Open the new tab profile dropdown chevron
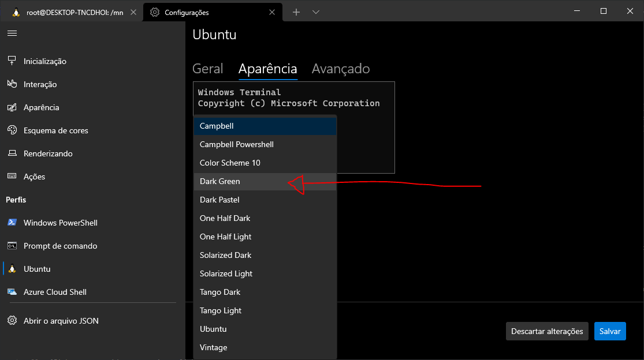This screenshot has height=360, width=644. point(315,12)
